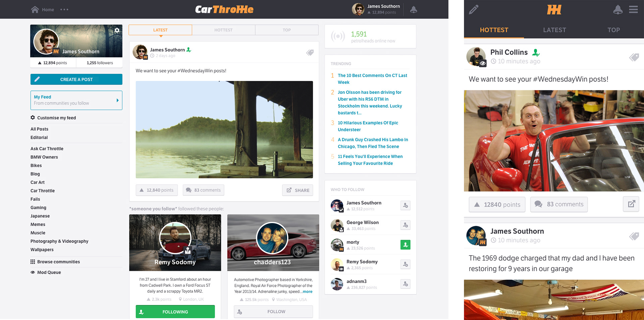Switch to the HOTTEST tab
The height and width of the screenshot is (320, 644).
pos(223,30)
